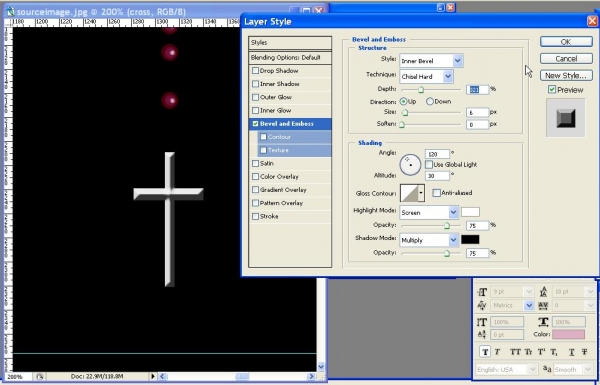This screenshot has width=600, height=385.
Task: Select the Color Overlay effect label
Action: [279, 176]
